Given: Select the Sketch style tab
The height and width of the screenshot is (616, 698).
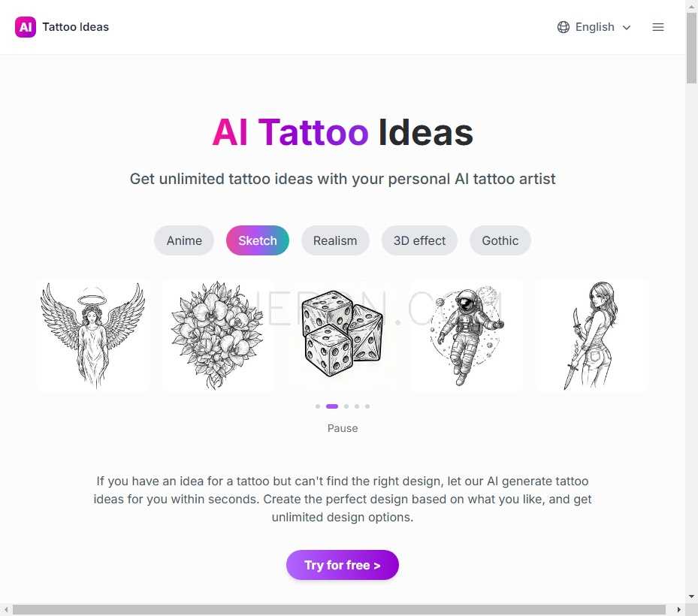Looking at the screenshot, I should pyautogui.click(x=257, y=240).
